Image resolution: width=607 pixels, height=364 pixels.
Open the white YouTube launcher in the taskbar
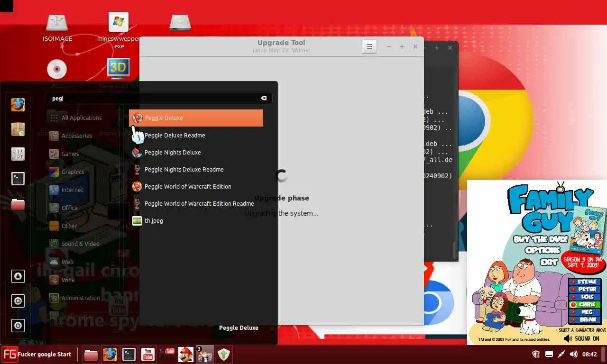(147, 355)
